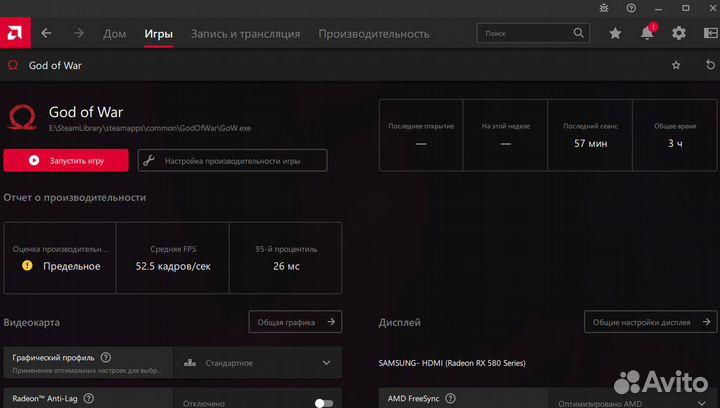Image resolution: width=720 pixels, height=408 pixels.
Task: Open the help question mark in title bar
Action: pos(631,8)
